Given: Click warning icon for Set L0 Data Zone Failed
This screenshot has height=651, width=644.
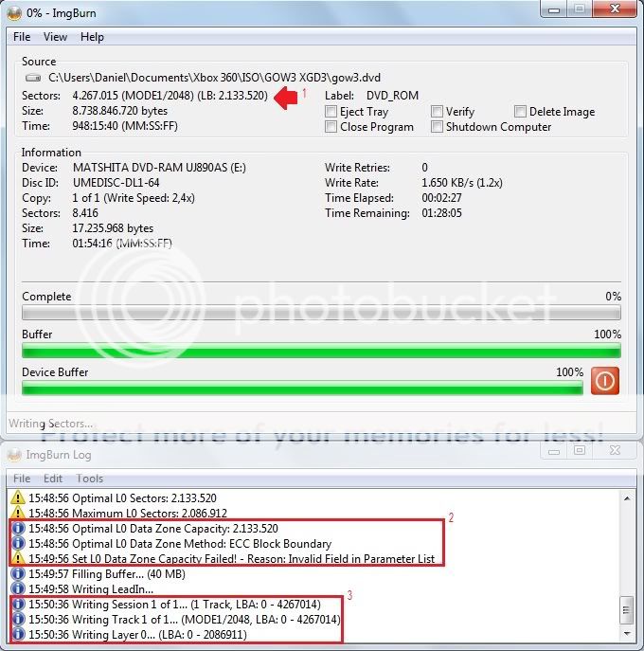Looking at the screenshot, I should click(x=18, y=558).
